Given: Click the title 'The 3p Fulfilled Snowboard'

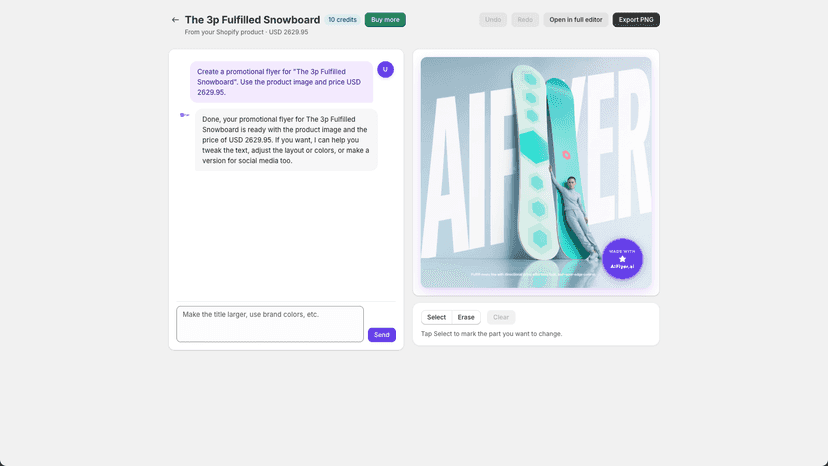Looking at the screenshot, I should (252, 20).
